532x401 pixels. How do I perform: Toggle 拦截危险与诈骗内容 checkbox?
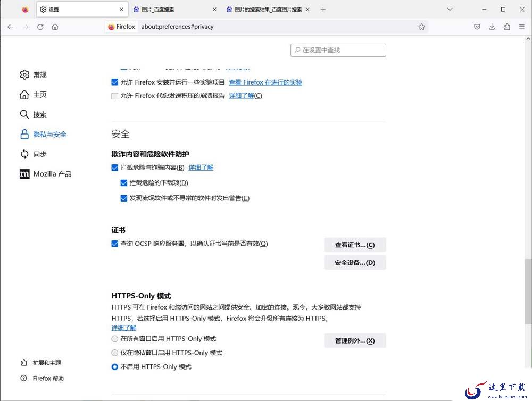click(x=115, y=168)
